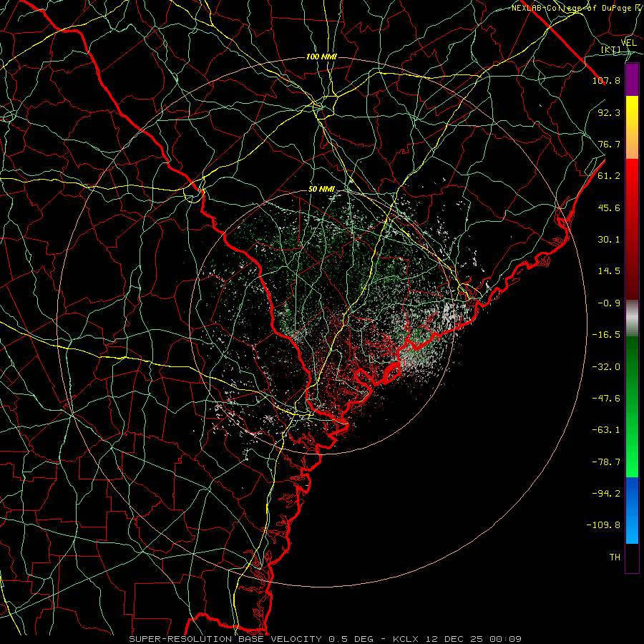Click the blue segment of velocity color bar
Image resolution: width=644 pixels, height=644 pixels.
tap(632, 510)
